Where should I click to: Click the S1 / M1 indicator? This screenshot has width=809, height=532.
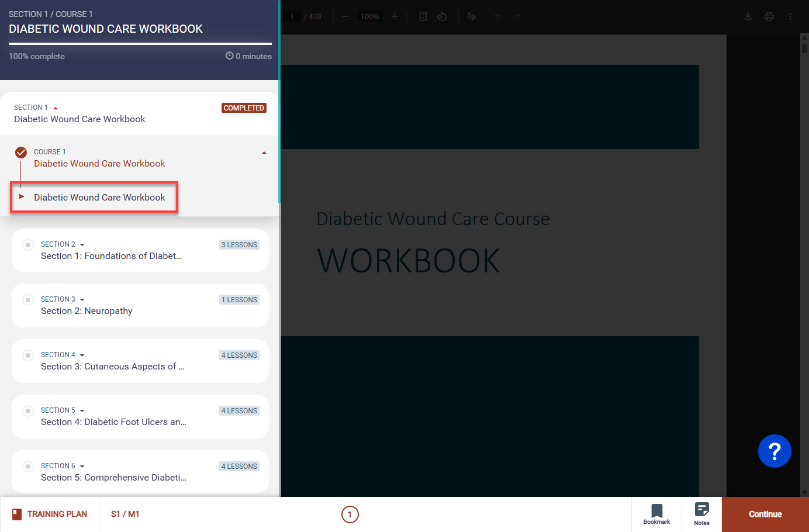click(x=125, y=514)
